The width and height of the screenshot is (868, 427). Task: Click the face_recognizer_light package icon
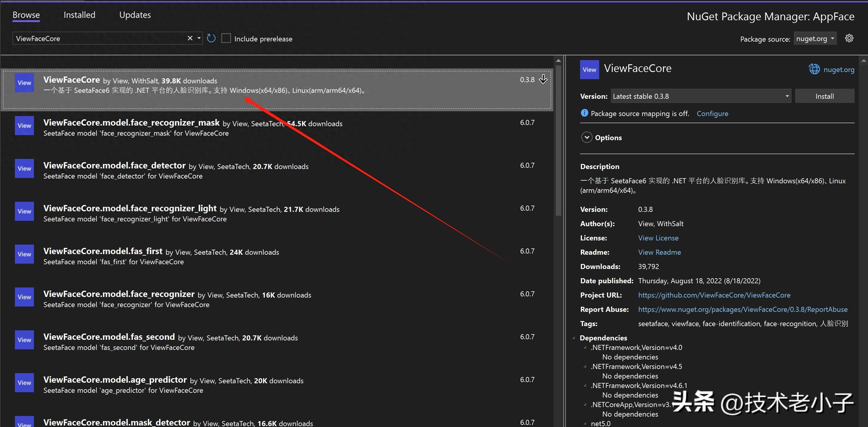point(24,211)
